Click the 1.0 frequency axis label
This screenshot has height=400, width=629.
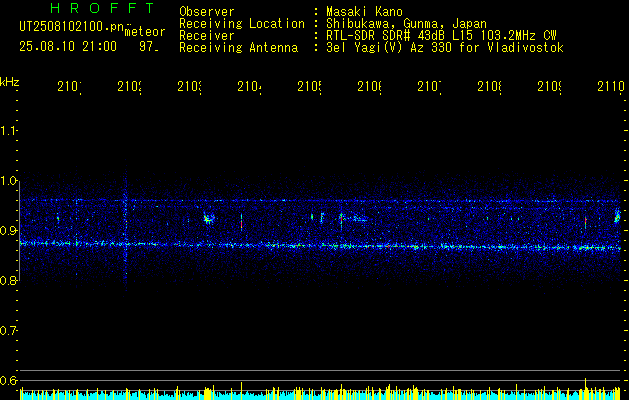pyautogui.click(x=9, y=181)
